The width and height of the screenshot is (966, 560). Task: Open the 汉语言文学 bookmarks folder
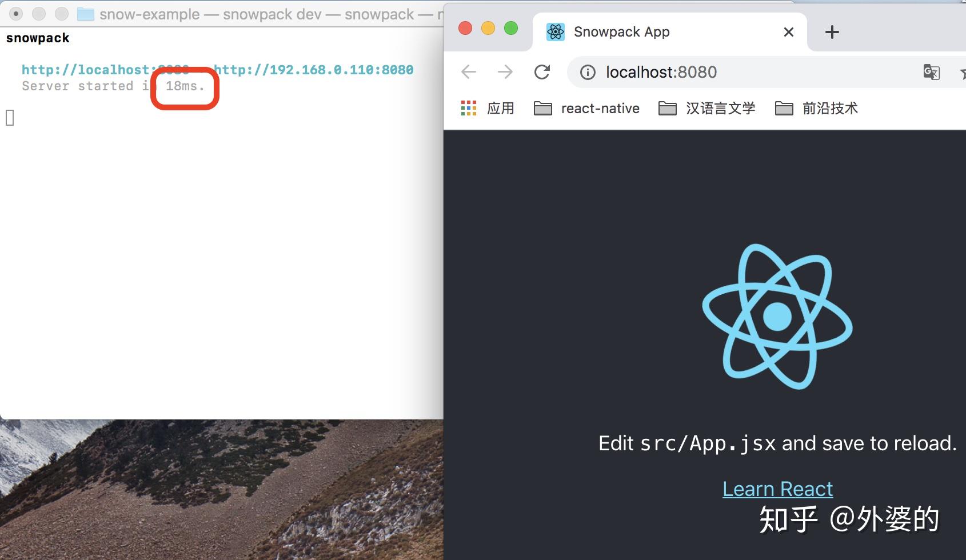[x=721, y=108]
